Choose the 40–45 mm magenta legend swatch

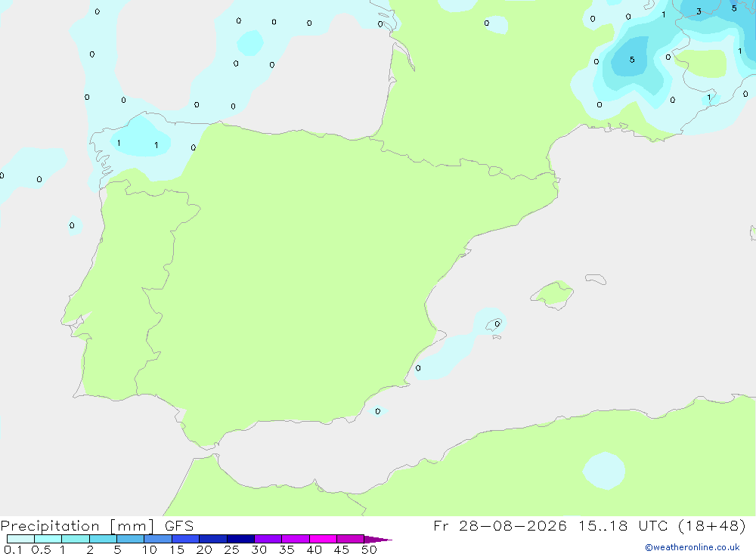coord(323,539)
